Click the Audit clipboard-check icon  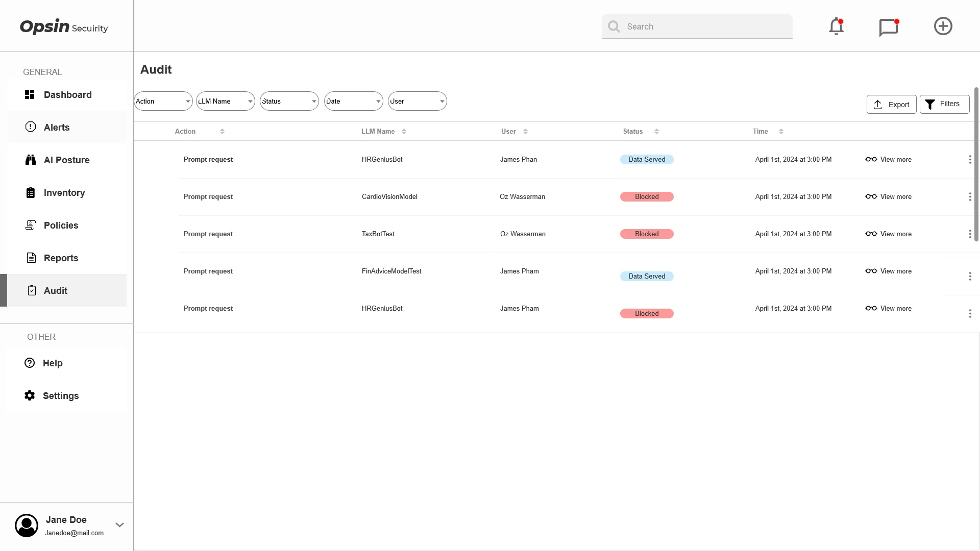point(32,290)
